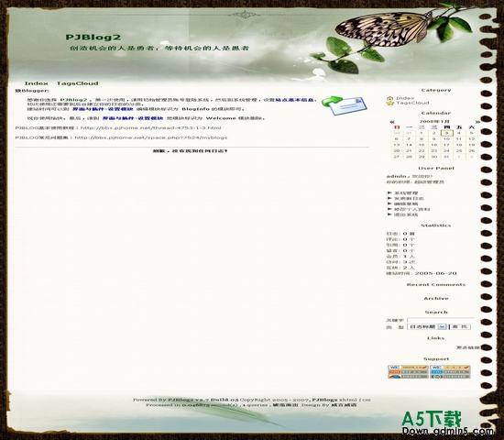Click the site creation date 2005-06-20
504x440 pixels.
[x=436, y=273]
